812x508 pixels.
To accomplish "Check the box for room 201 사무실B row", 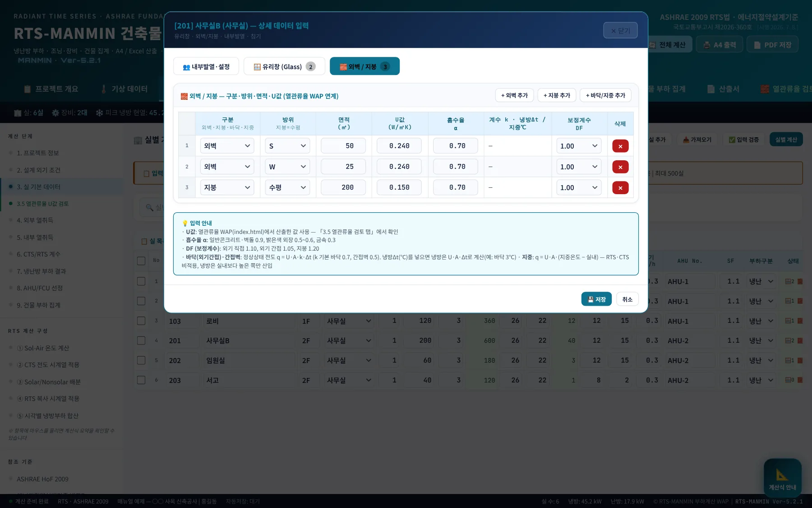I will 141,340.
